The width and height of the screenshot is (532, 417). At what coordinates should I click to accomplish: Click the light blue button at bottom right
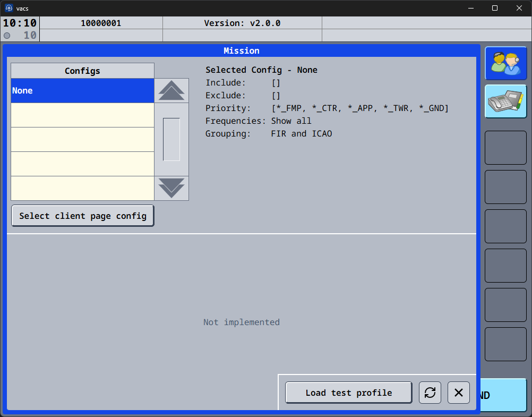(503, 395)
